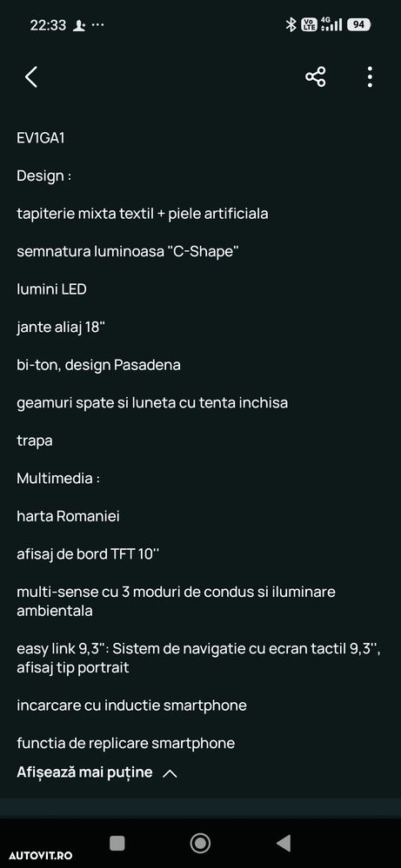Tap the Android recent apps square
Viewport: 401px width, 868px height.
click(x=117, y=843)
